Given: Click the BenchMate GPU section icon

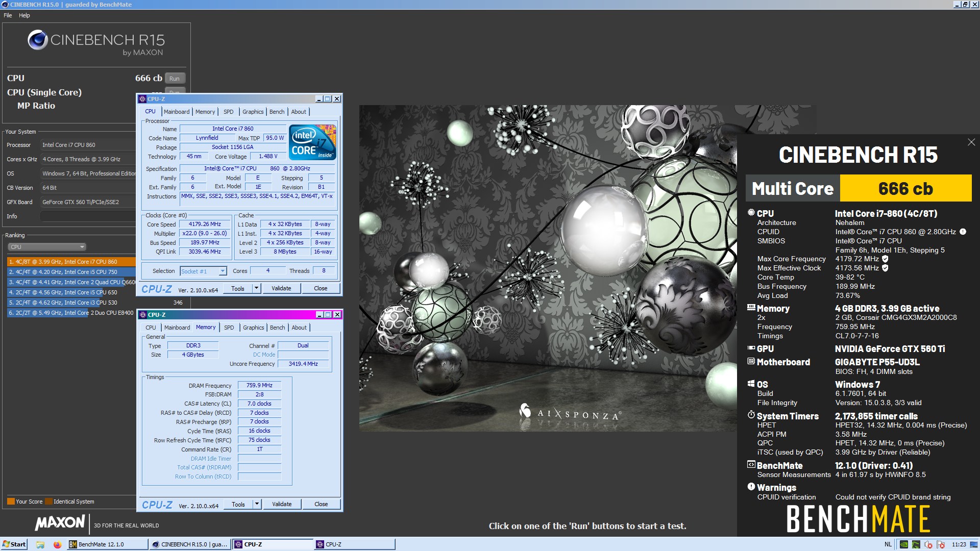Looking at the screenshot, I should pyautogui.click(x=751, y=348).
